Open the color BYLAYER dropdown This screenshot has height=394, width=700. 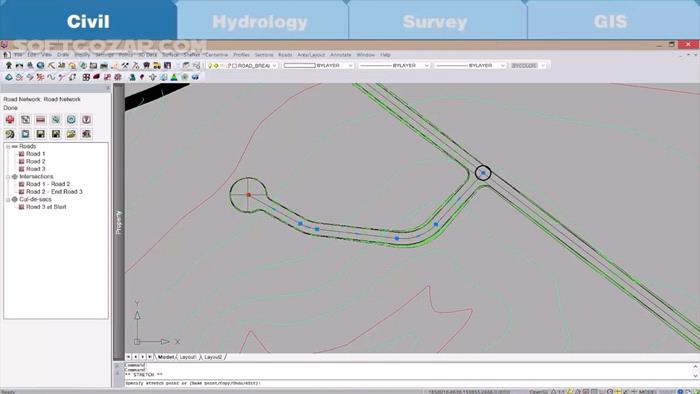350,66
